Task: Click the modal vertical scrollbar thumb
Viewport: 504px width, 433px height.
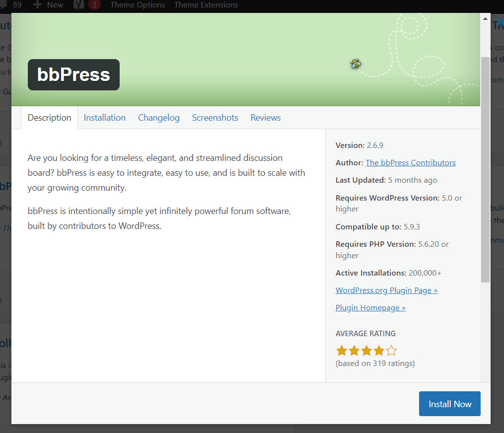Action: tap(485, 170)
